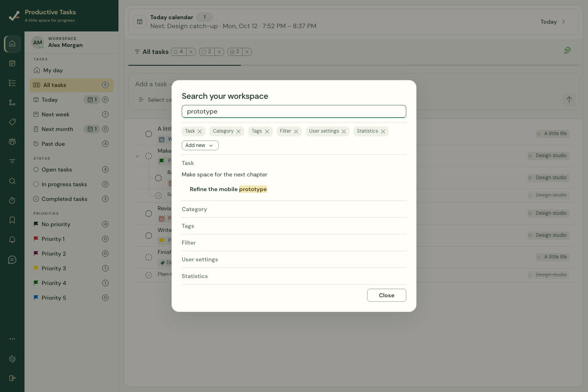The height and width of the screenshot is (392, 588).
Task: Filter by Priority 4 green flag
Action: pos(71,283)
